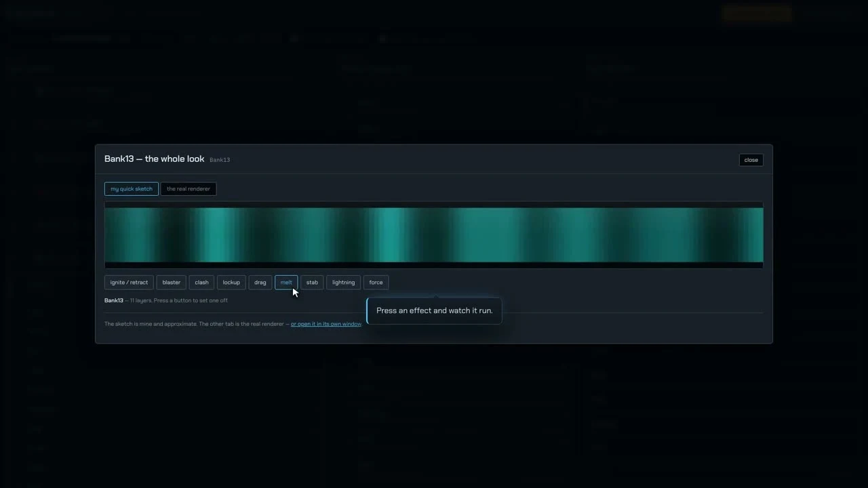Open 'the real renderer' tab
This screenshot has width=868, height=488.
189,189
